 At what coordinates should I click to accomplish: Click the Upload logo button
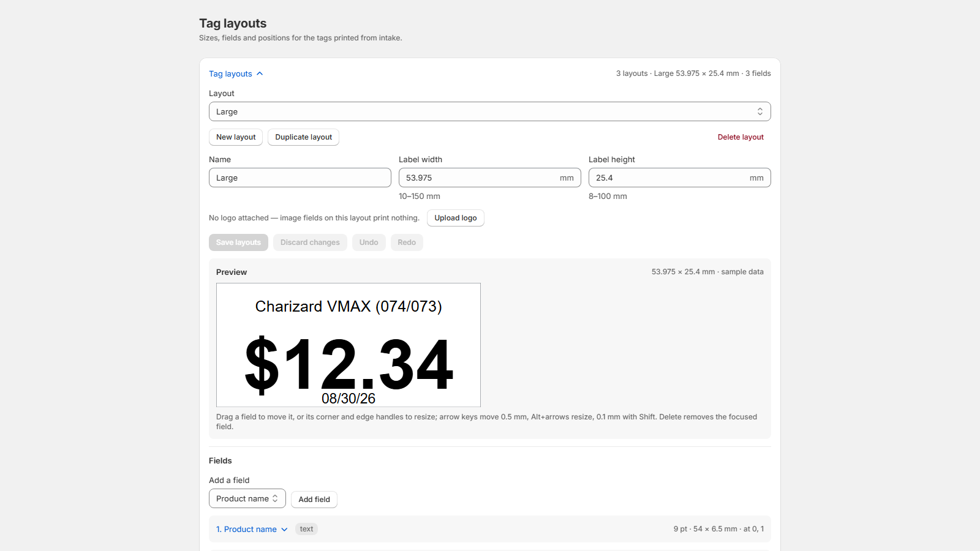456,218
